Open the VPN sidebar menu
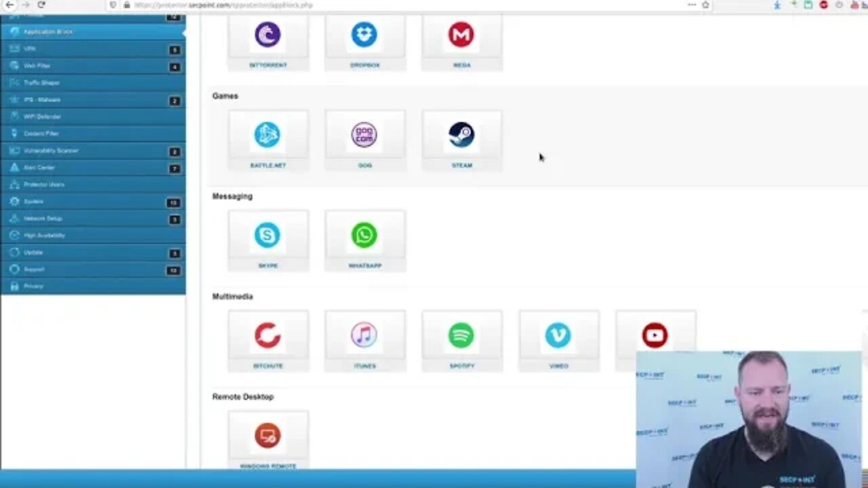The image size is (868, 488). tap(93, 49)
